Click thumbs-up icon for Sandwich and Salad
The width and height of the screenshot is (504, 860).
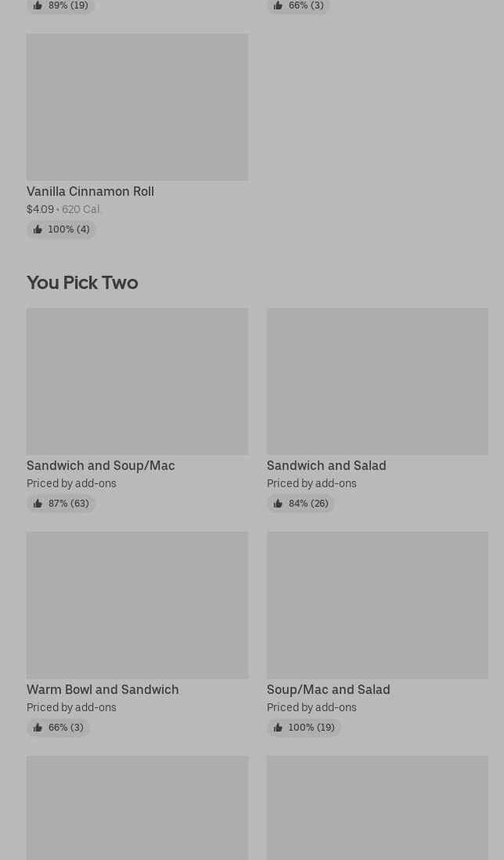tap(278, 504)
